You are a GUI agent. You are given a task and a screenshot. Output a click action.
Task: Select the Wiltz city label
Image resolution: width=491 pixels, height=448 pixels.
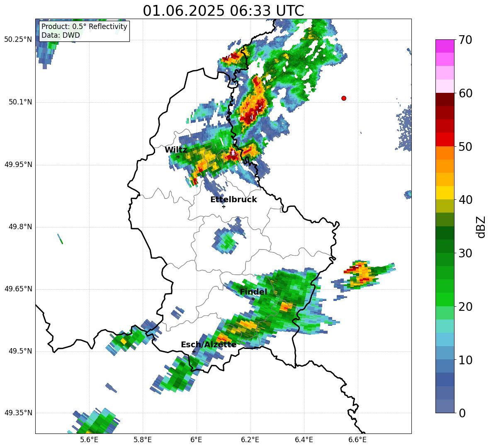click(x=176, y=150)
